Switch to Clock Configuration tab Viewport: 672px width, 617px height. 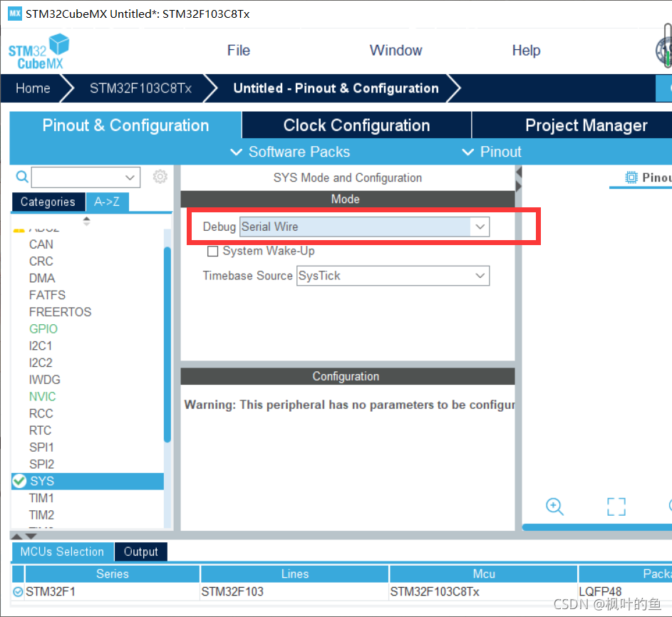point(356,125)
